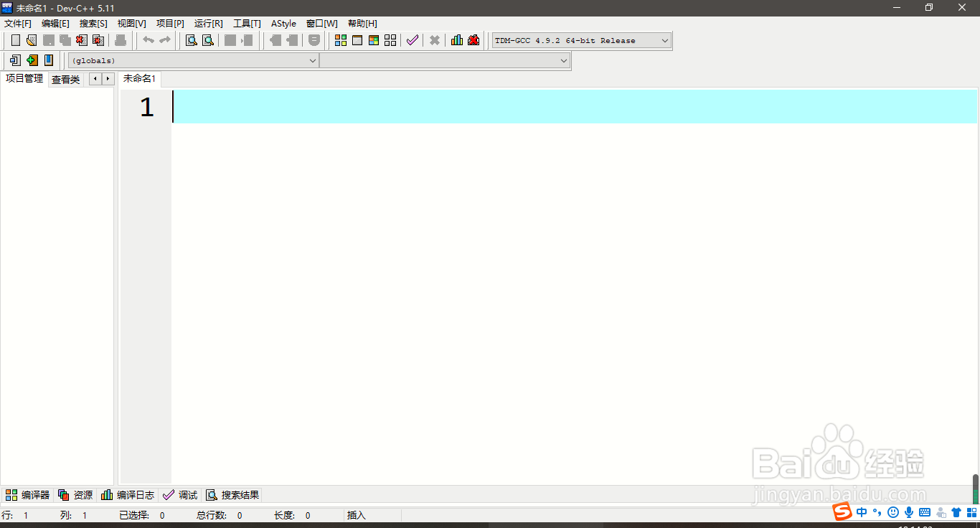Toggle the 插入 insert mode indicator

click(x=357, y=515)
